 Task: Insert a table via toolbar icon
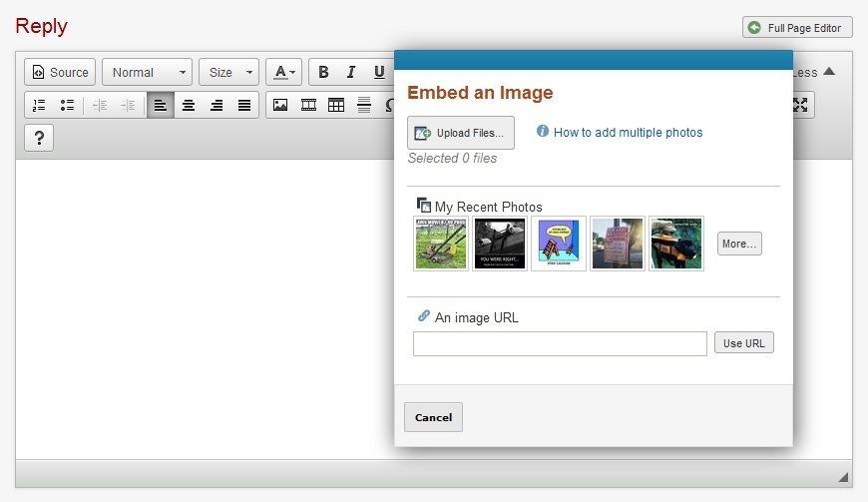click(336, 105)
